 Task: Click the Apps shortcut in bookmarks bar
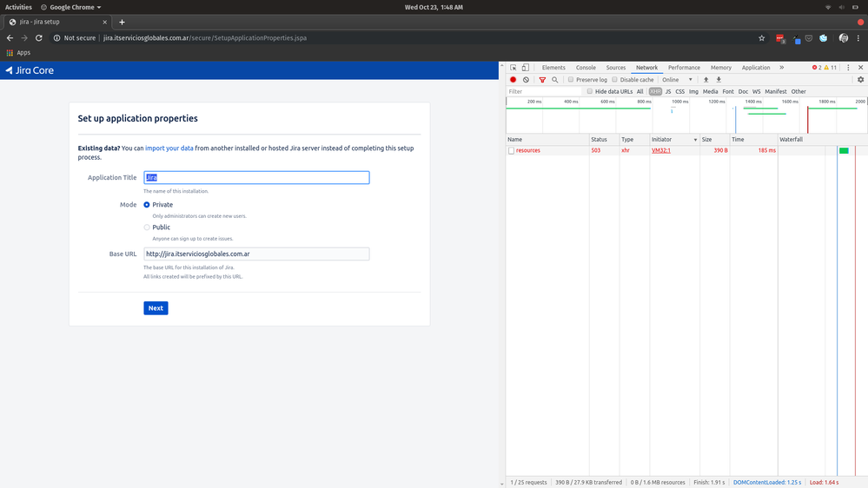(x=18, y=53)
